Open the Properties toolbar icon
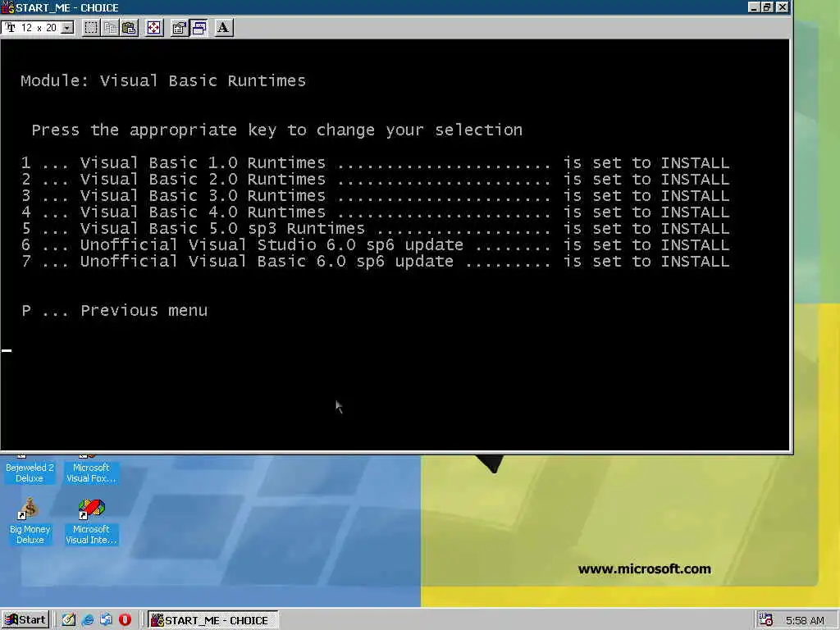The height and width of the screenshot is (630, 840). pos(179,28)
